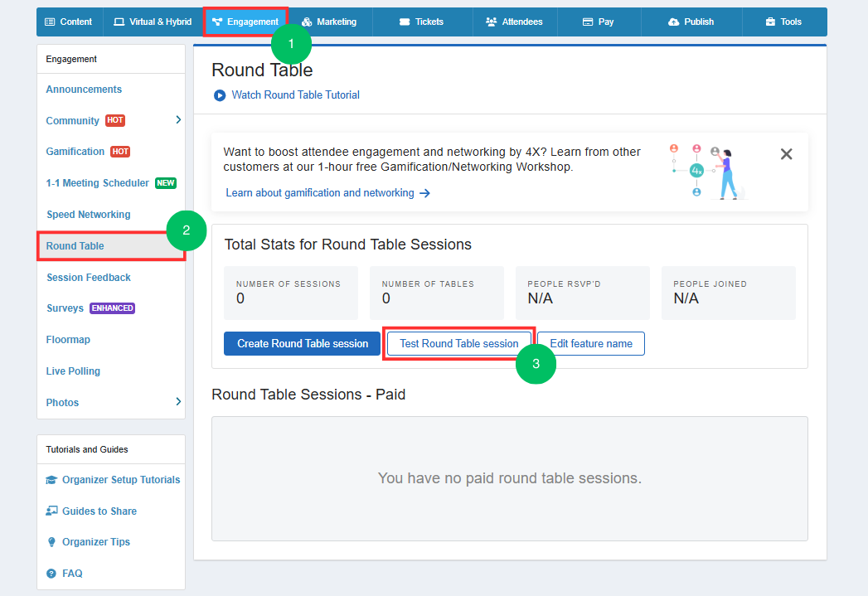The height and width of the screenshot is (596, 868).
Task: Open the Publish tab
Action: point(691,22)
